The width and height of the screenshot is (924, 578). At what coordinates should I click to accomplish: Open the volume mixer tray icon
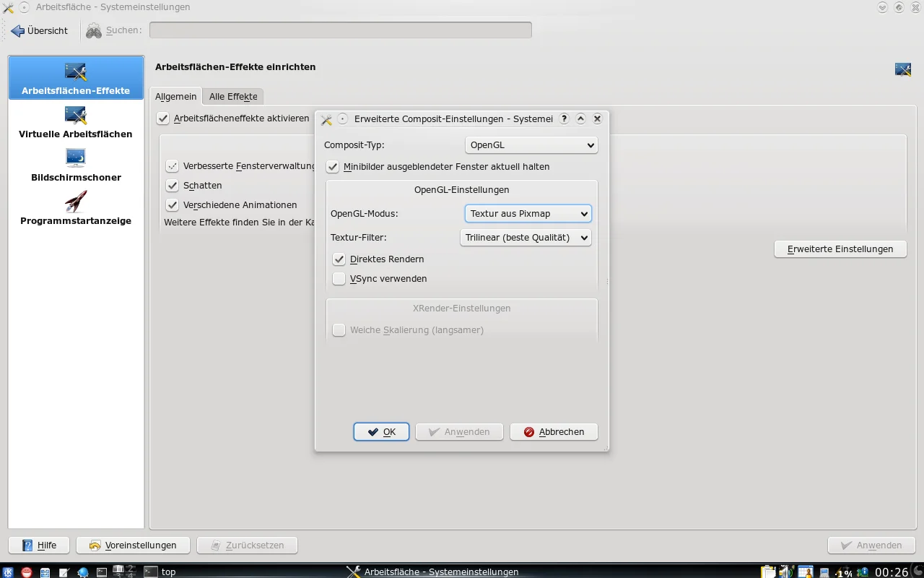point(786,571)
